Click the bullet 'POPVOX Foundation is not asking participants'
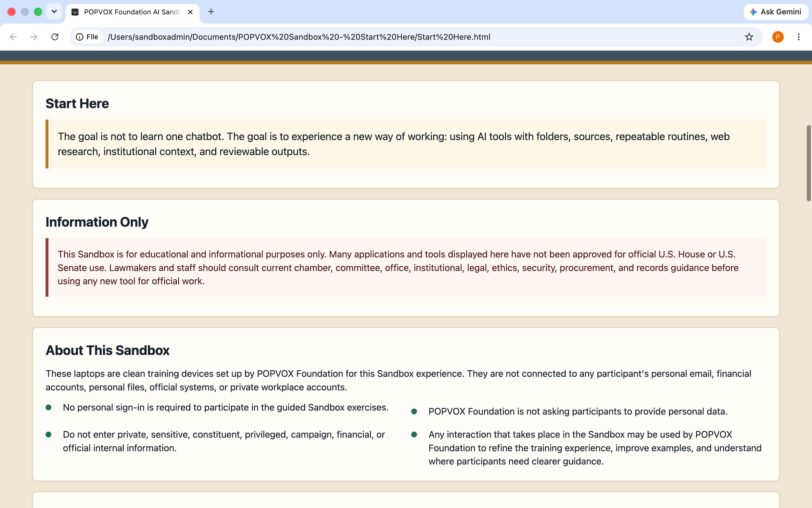This screenshot has height=508, width=812. [578, 411]
